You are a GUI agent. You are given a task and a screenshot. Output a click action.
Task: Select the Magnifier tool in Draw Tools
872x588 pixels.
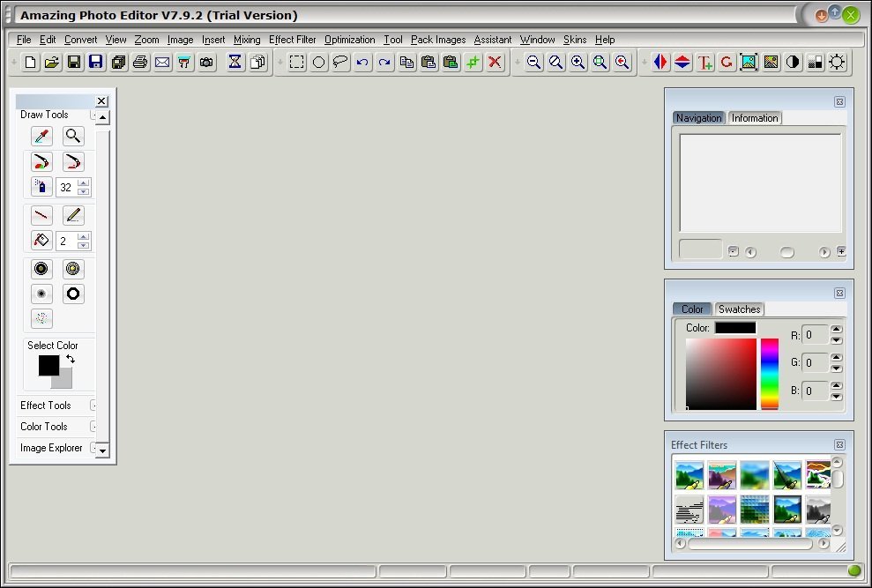[73, 136]
